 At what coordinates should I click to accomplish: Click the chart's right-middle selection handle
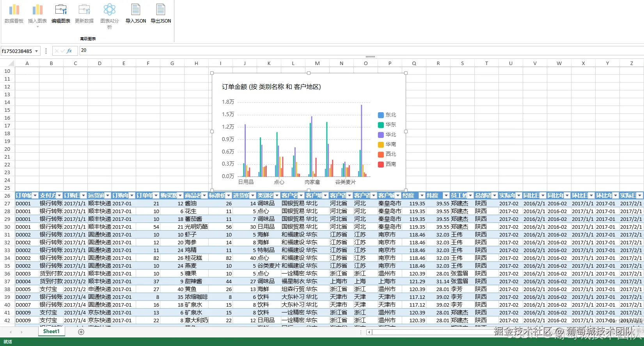click(x=406, y=132)
